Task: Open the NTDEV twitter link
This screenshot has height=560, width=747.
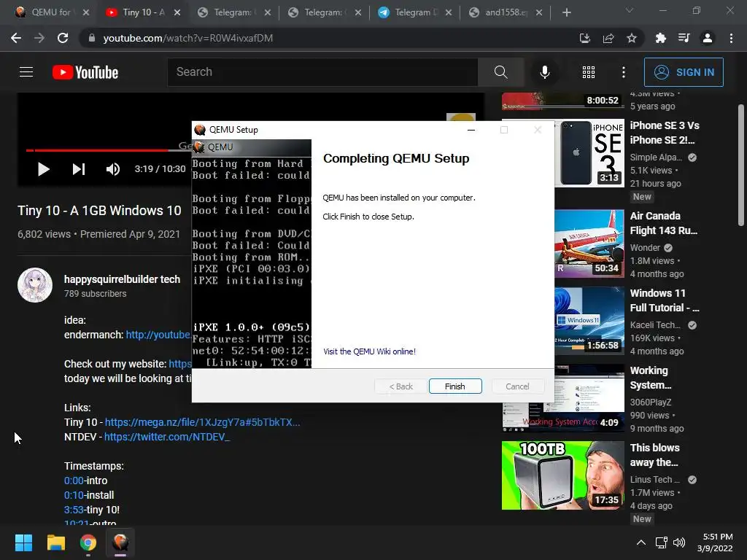Action: [167, 437]
